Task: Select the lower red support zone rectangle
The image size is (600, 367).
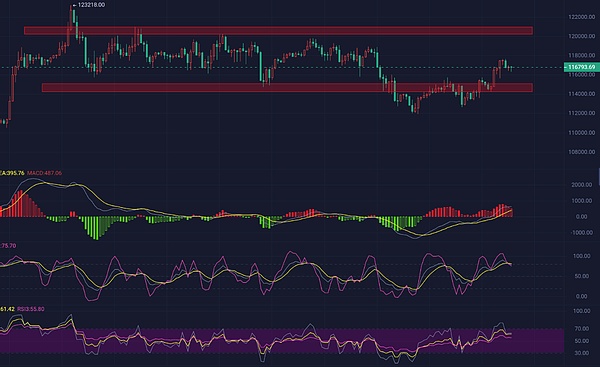Action: pyautogui.click(x=287, y=88)
